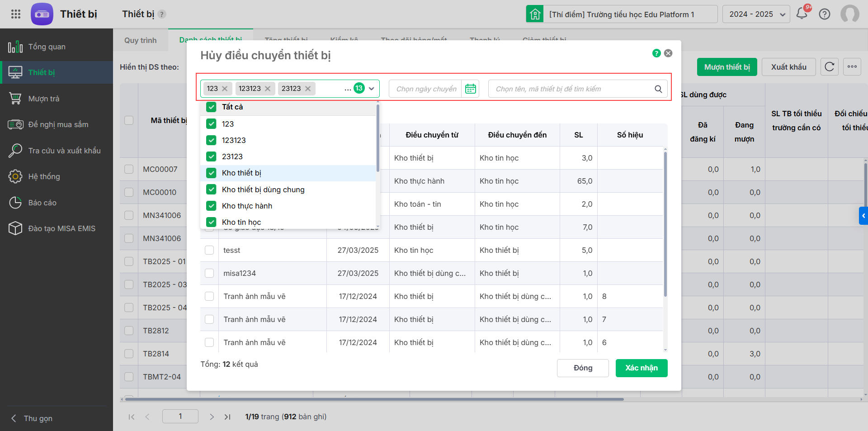This screenshot has height=431, width=868.
Task: Click the Báo cáo pie chart icon
Action: click(x=15, y=203)
